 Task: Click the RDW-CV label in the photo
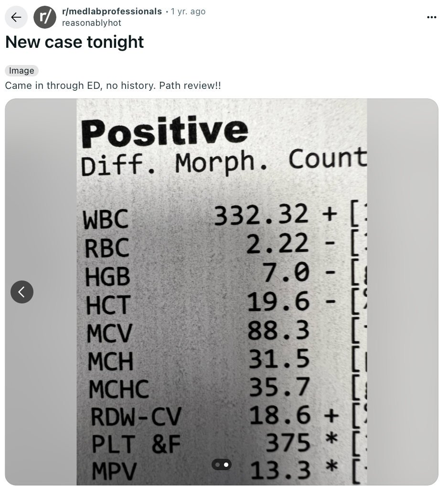[136, 416]
